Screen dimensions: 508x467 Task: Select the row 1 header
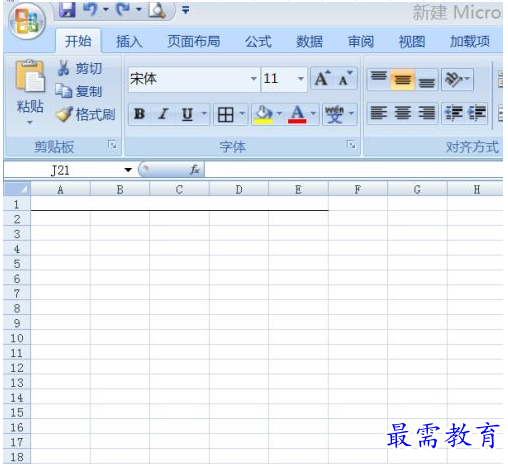pos(17,204)
